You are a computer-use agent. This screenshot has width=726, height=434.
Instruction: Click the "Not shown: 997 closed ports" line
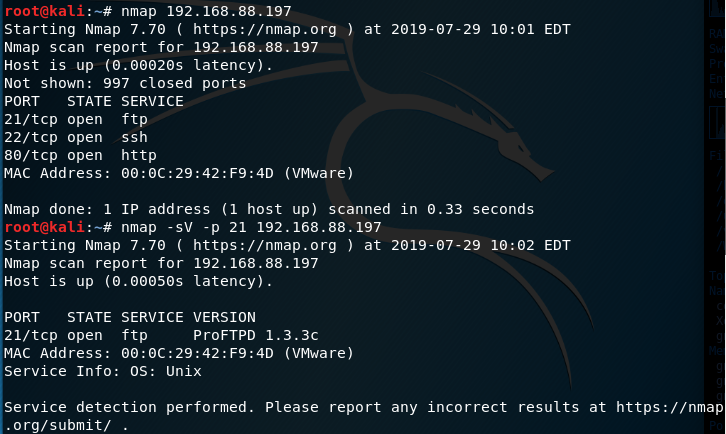[125, 83]
